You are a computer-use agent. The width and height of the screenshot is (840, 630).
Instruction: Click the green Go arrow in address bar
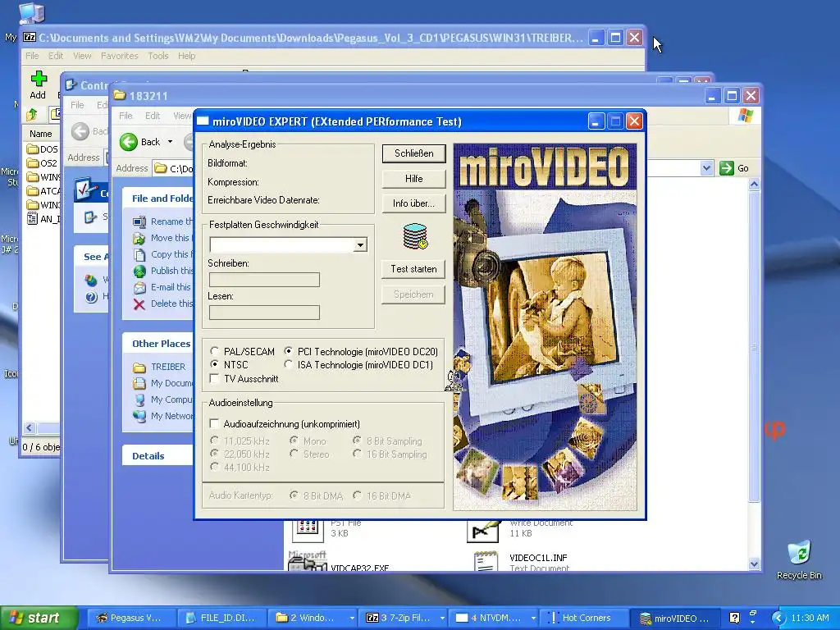coord(727,168)
